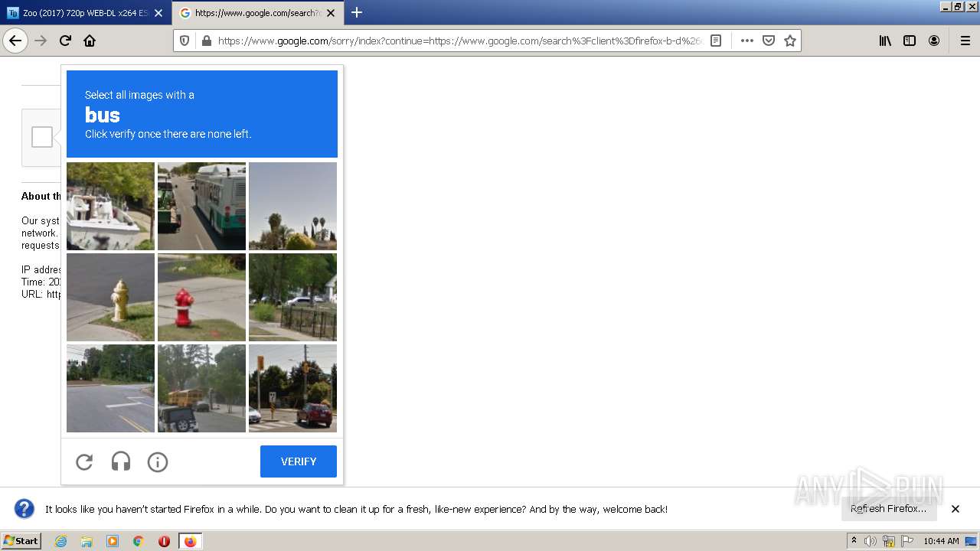Switch to audio captcha challenge
Viewport: 980px width, 551px height.
pyautogui.click(x=121, y=461)
